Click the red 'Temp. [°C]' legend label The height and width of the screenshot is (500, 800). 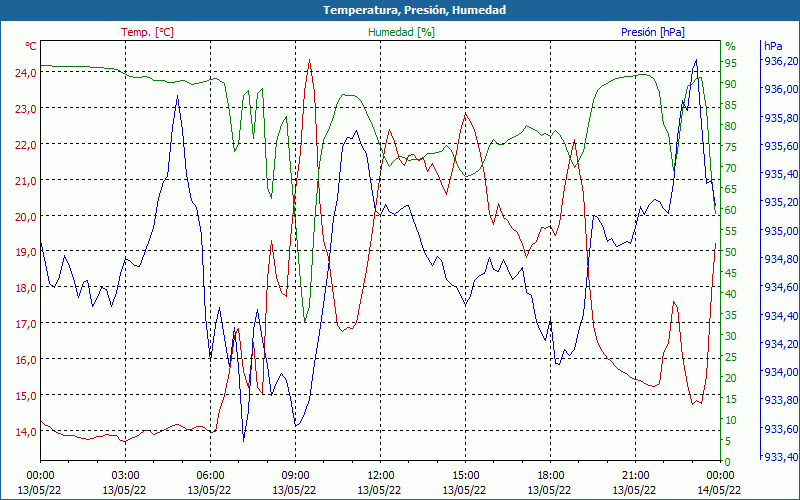pos(147,32)
